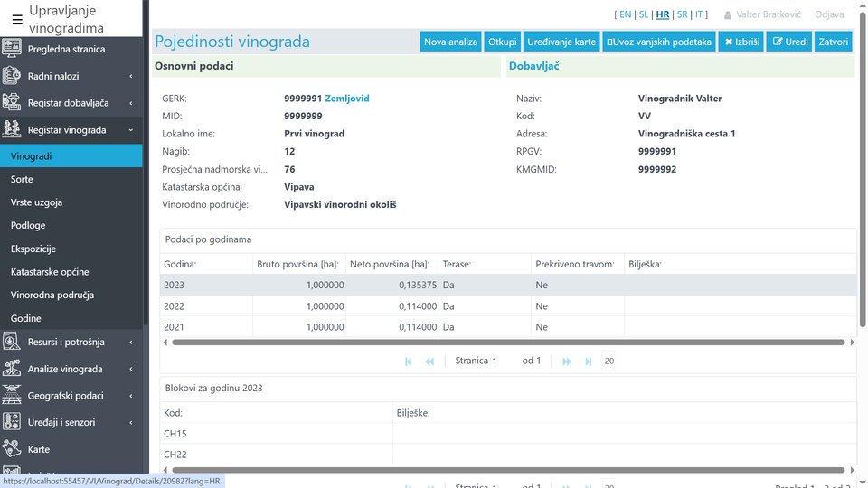Click the Resursi i potrošnja icon

[x=13, y=342]
